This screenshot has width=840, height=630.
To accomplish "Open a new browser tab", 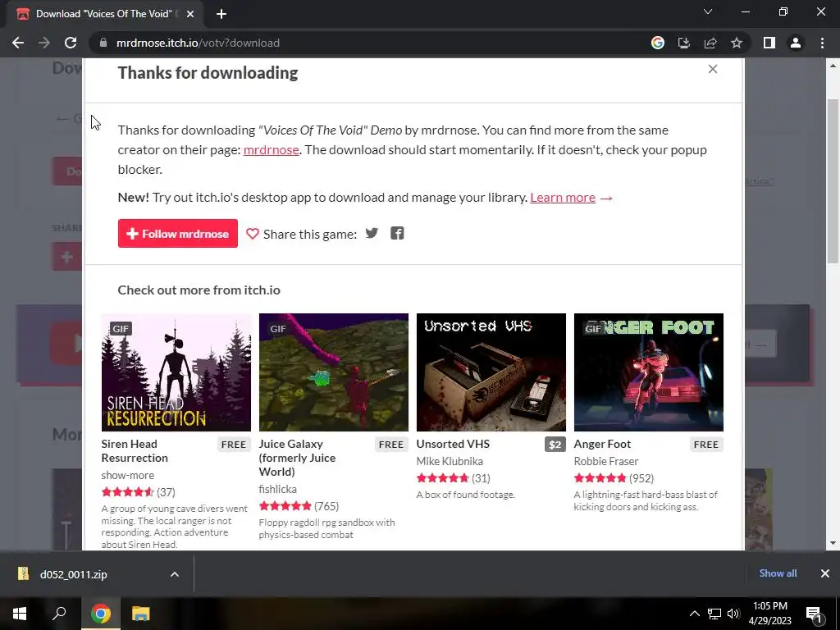I will tap(221, 15).
